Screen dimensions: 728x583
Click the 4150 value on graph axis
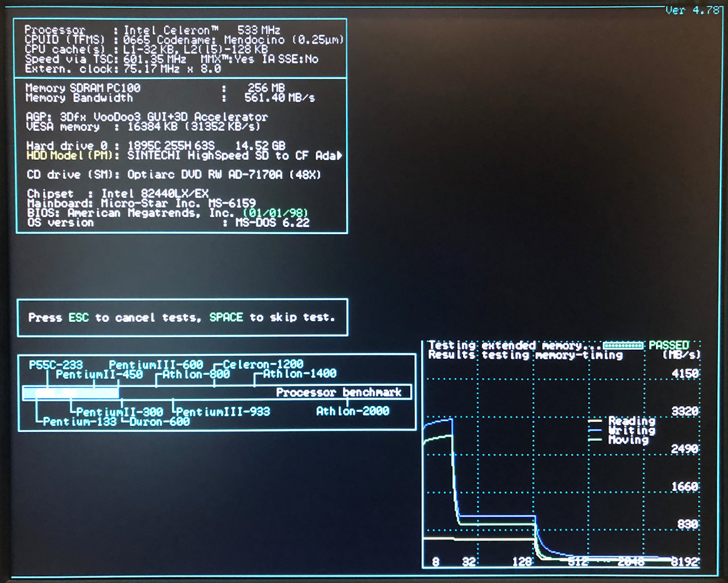(x=685, y=374)
